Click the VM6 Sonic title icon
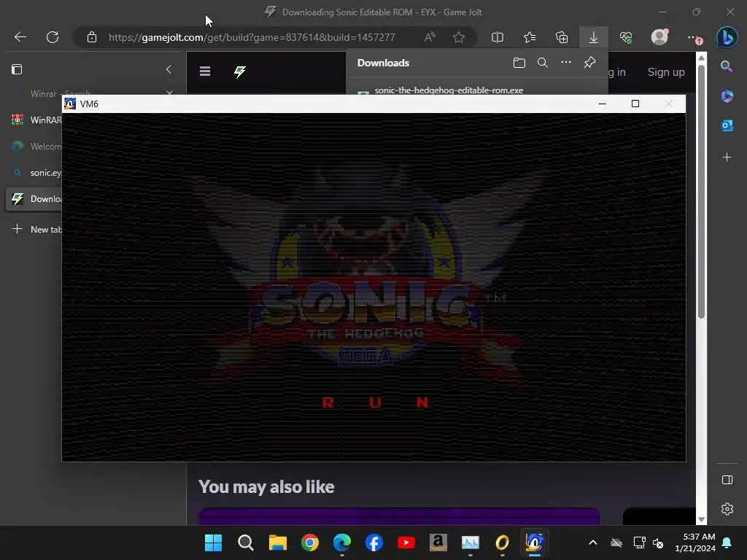This screenshot has width=747, height=560. [x=70, y=104]
